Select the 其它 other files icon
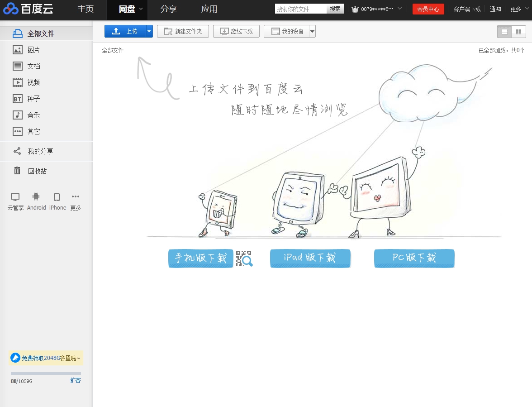This screenshot has width=532, height=407. click(x=18, y=131)
